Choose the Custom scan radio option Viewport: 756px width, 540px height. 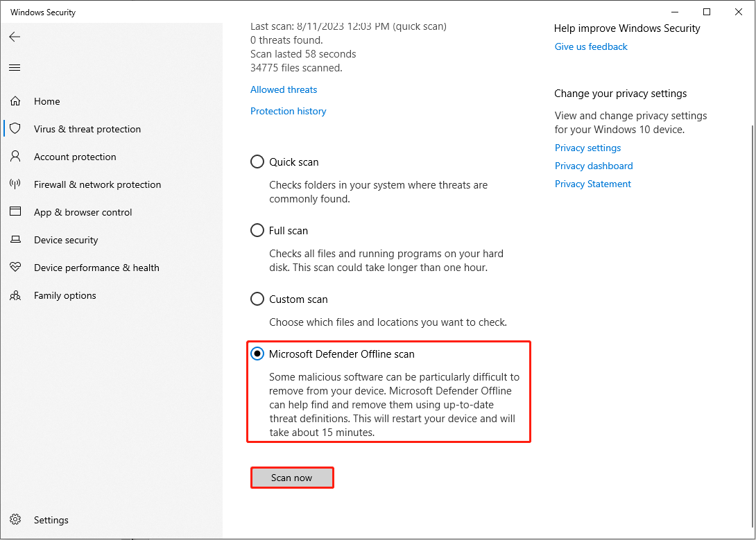[x=257, y=299]
